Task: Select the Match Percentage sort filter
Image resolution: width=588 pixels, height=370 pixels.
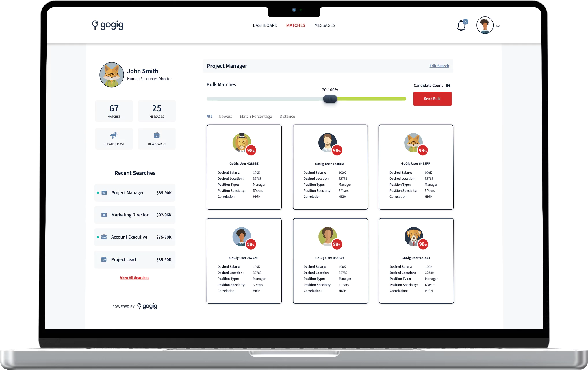Action: click(x=256, y=116)
